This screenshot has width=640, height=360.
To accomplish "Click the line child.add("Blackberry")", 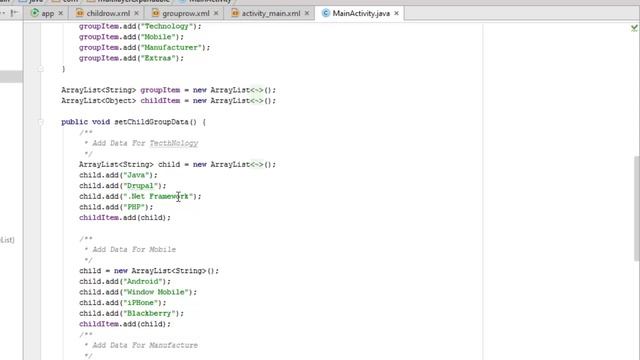I will point(131,313).
